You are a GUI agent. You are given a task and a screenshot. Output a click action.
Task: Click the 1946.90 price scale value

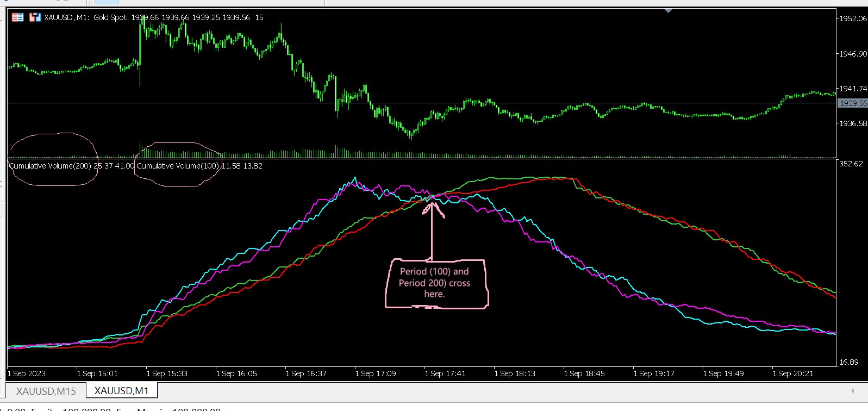pos(853,54)
